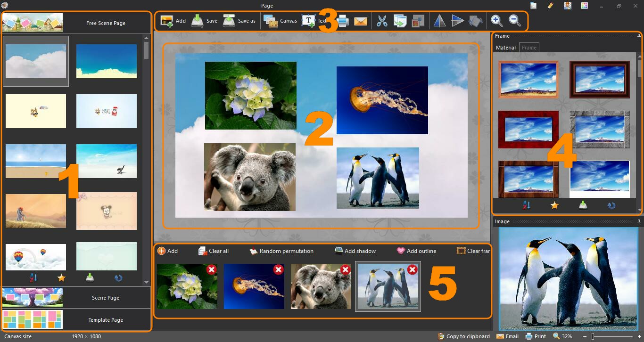Click the zoom out magnifier icon
The height and width of the screenshot is (342, 644).
point(515,20)
